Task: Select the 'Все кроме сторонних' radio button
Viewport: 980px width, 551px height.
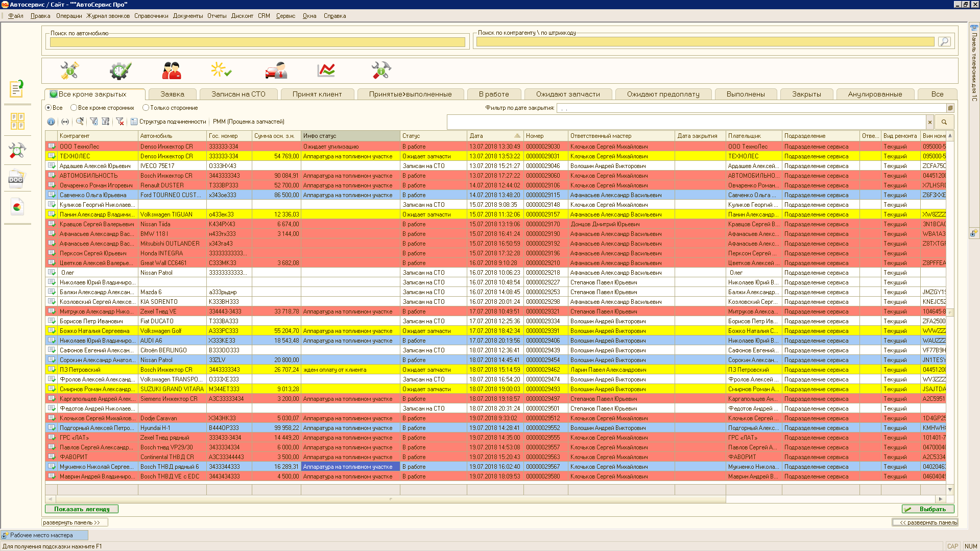Action: point(74,108)
